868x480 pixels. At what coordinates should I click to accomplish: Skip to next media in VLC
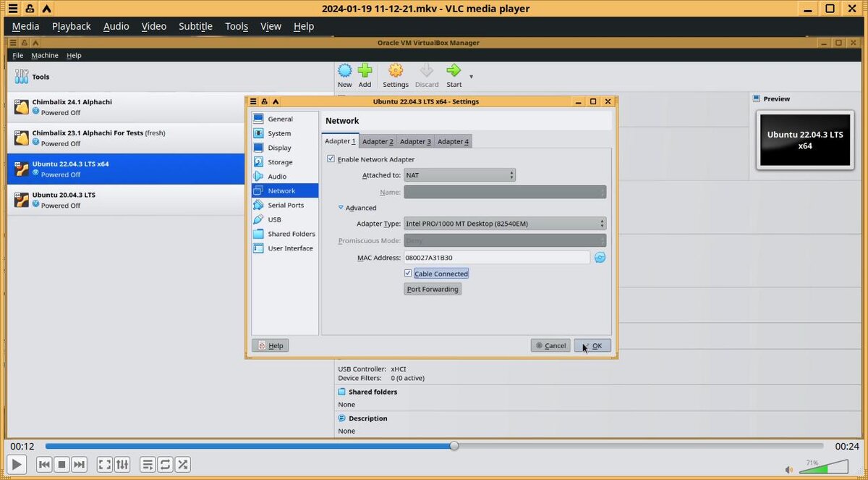coord(79,464)
